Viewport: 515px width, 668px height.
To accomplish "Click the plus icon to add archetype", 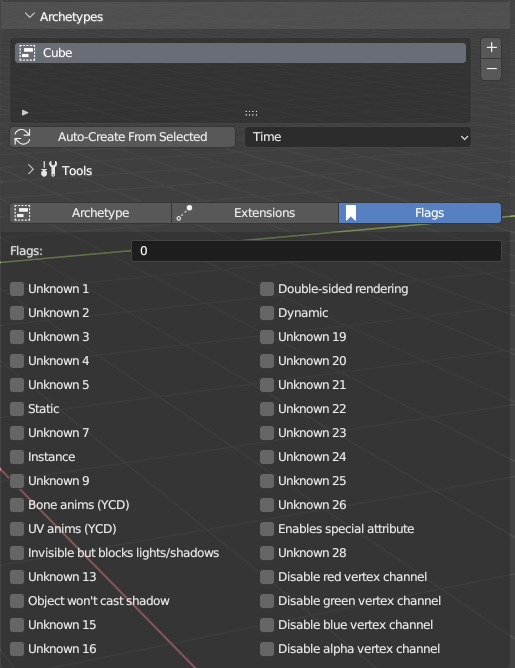I will [x=491, y=47].
